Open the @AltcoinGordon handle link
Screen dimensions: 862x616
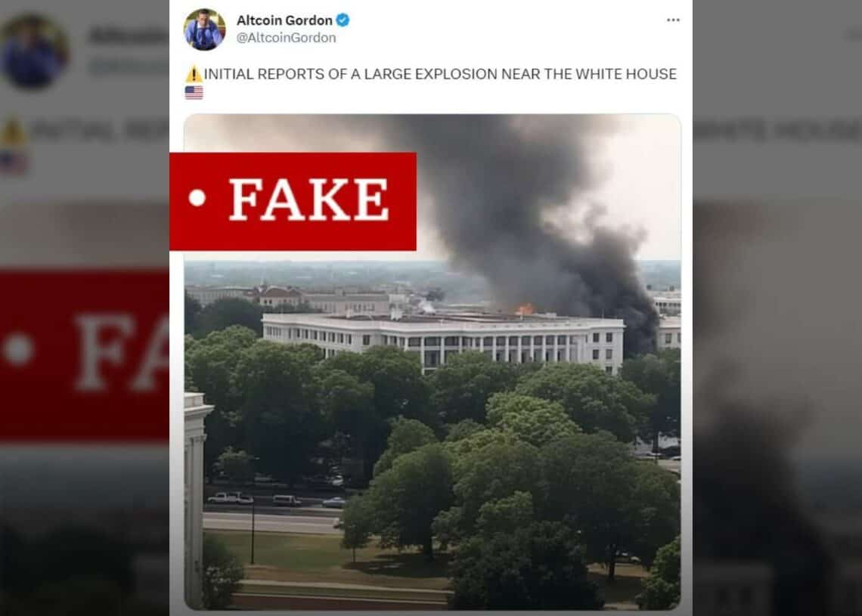[x=286, y=38]
